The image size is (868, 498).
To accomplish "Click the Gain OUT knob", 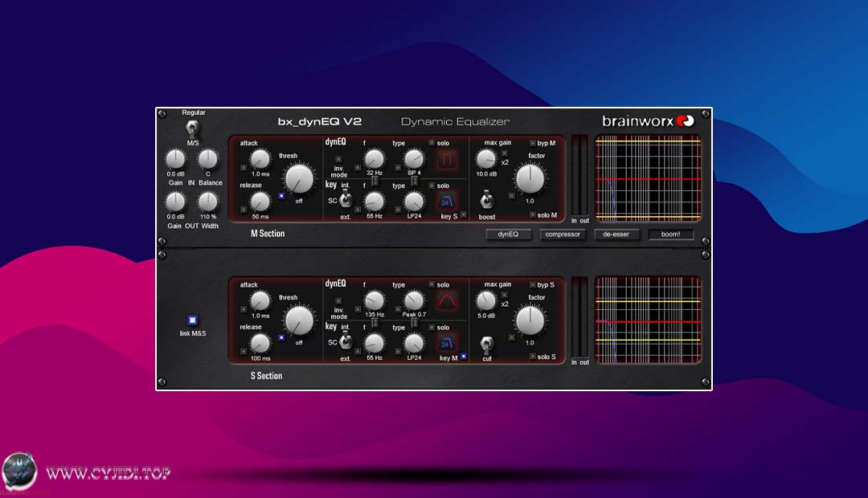I will click(x=175, y=202).
